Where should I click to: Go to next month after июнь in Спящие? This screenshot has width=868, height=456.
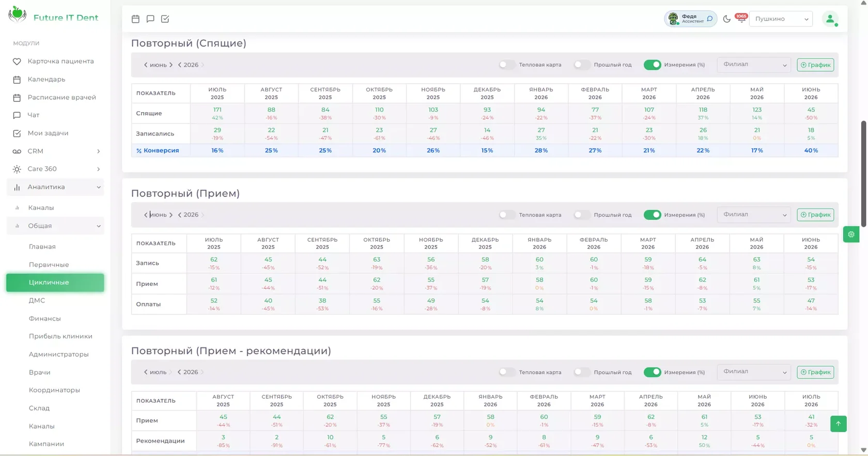171,65
